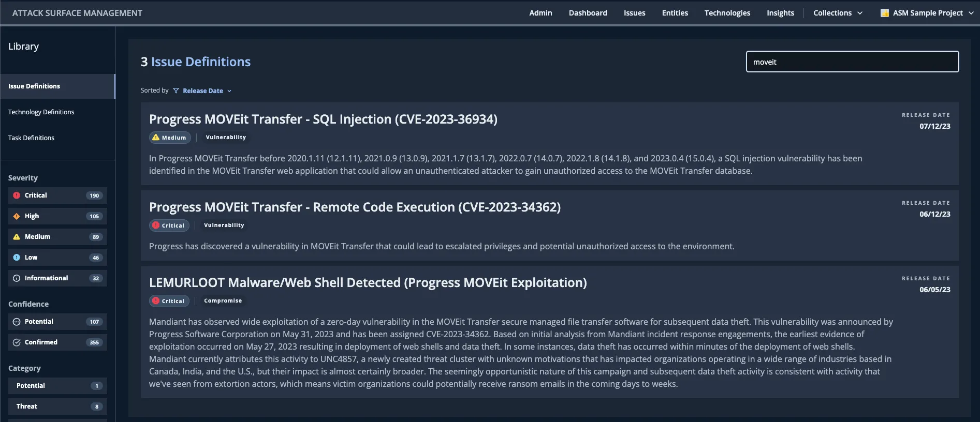Viewport: 980px width, 422px height.
Task: Click the Potential confidence icon
Action: 17,322
